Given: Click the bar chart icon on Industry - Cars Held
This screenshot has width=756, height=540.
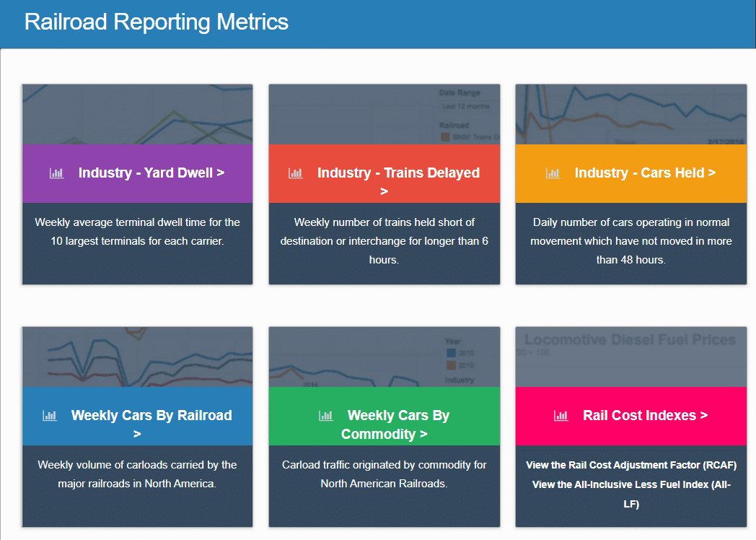Looking at the screenshot, I should [553, 173].
